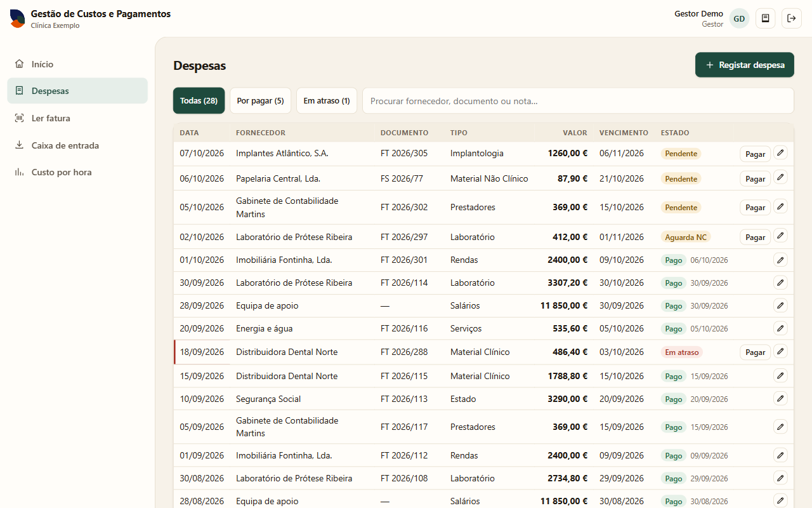Click pencil icon for FT 2026/117 row

coord(780,427)
